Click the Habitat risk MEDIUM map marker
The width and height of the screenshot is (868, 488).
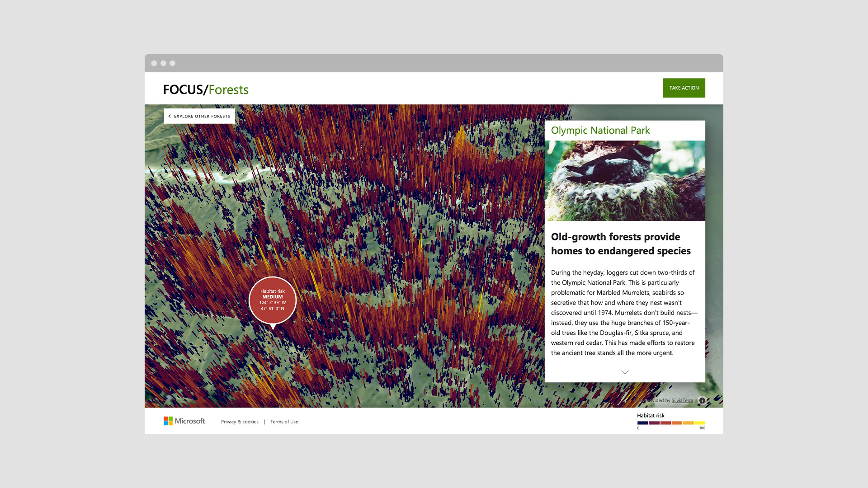pos(273,300)
